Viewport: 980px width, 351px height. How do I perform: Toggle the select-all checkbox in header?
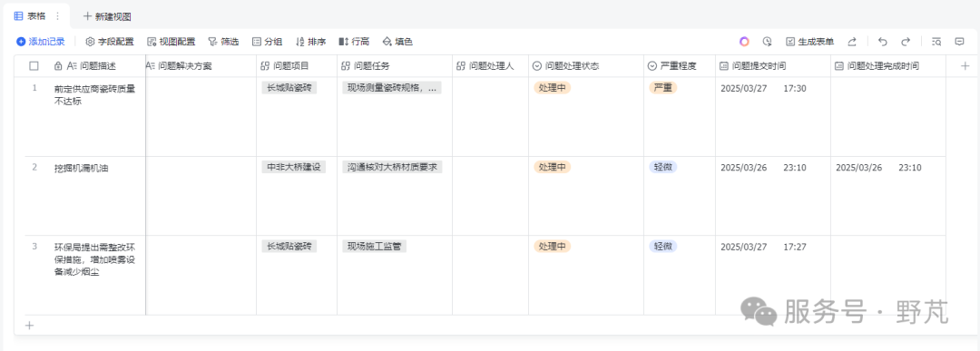(34, 65)
